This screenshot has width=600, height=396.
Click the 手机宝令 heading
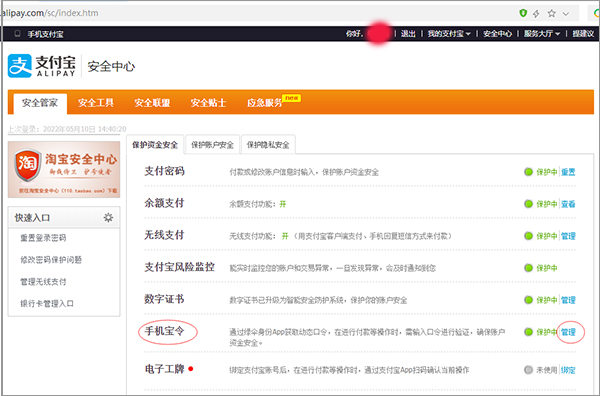tap(164, 331)
